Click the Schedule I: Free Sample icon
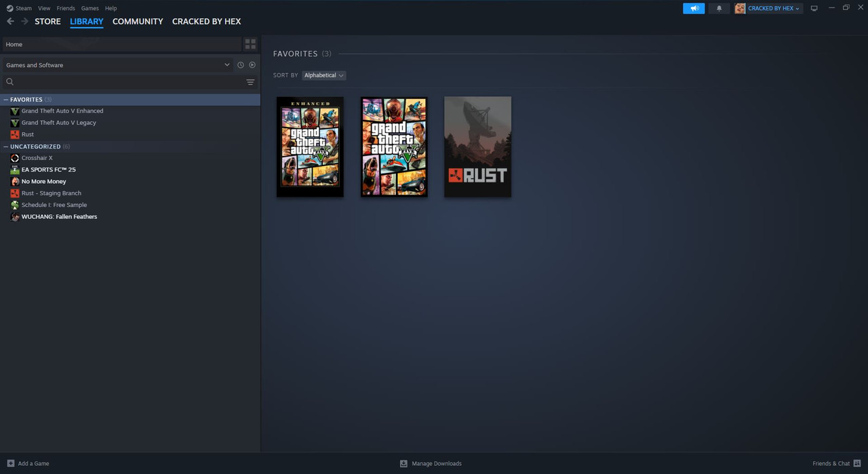This screenshot has height=474, width=868. point(15,205)
